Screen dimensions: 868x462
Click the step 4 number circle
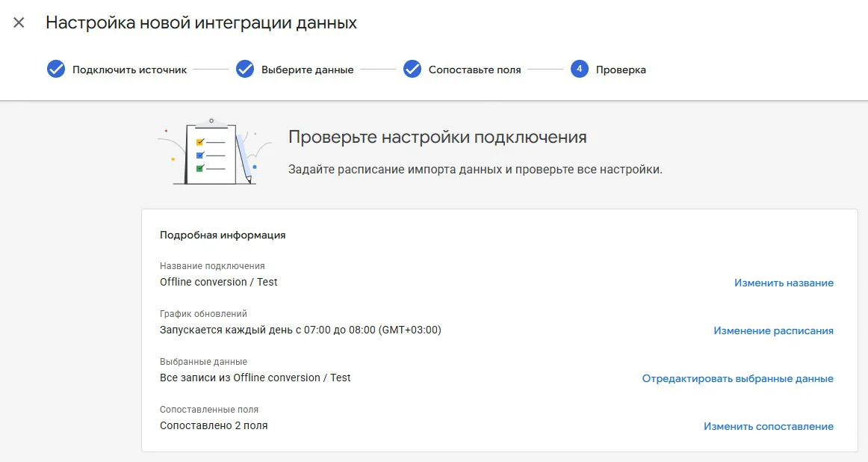coord(579,70)
